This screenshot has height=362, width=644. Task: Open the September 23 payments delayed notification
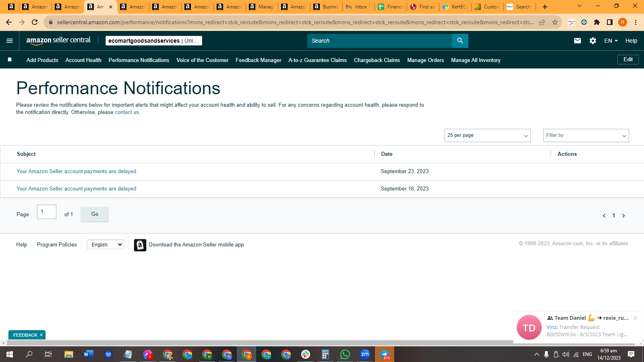click(x=77, y=172)
